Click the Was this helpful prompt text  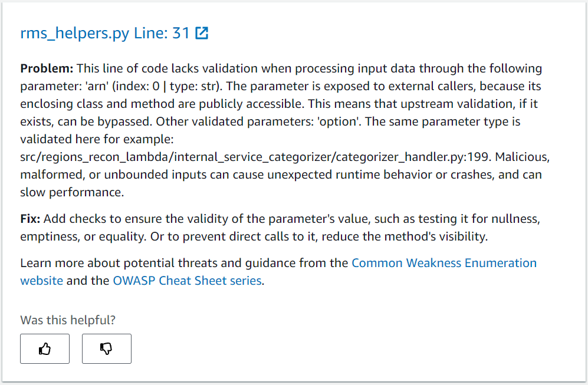pyautogui.click(x=67, y=320)
